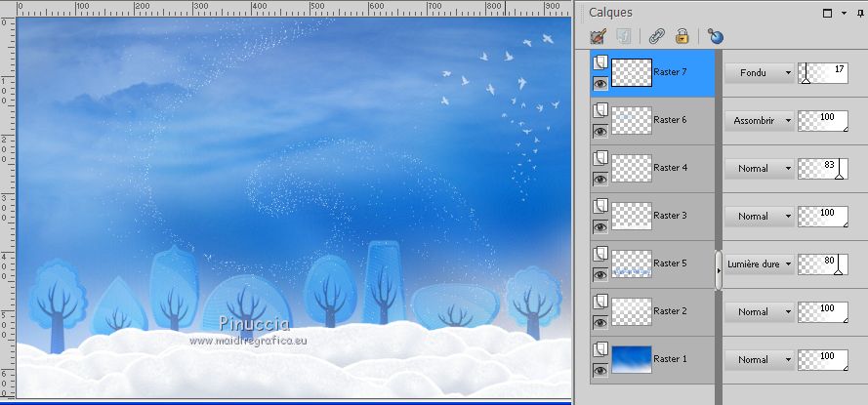Click layer type icon of Raster 1
868x405 pixels.
pos(600,349)
